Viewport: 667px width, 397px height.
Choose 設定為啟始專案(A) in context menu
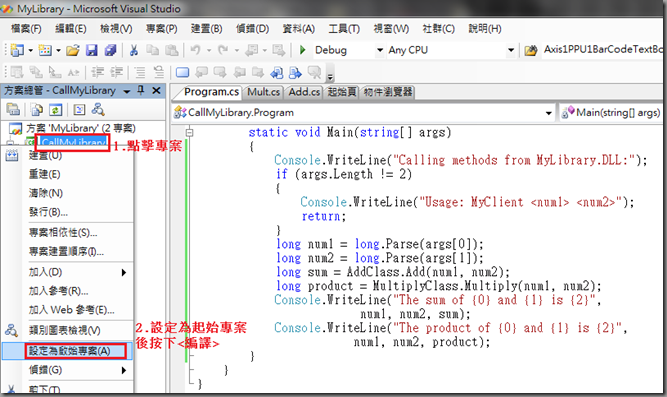click(x=68, y=351)
